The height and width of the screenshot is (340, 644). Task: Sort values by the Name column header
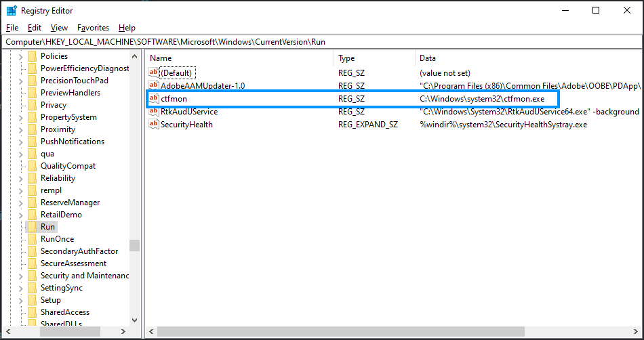(240, 58)
